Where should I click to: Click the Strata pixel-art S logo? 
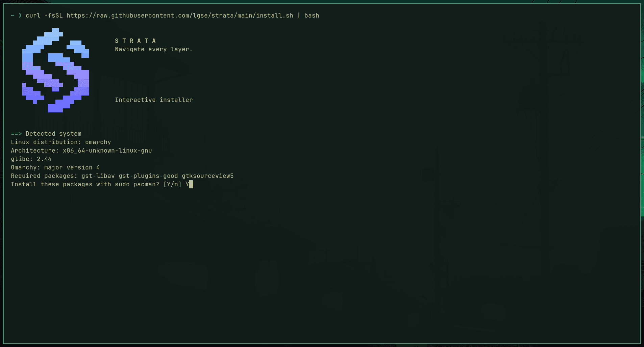[x=55, y=70]
